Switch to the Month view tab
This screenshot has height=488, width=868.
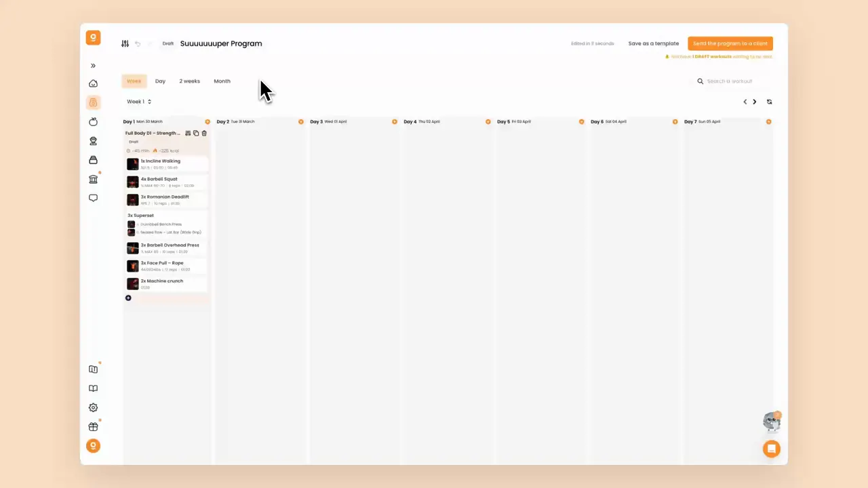click(x=222, y=81)
